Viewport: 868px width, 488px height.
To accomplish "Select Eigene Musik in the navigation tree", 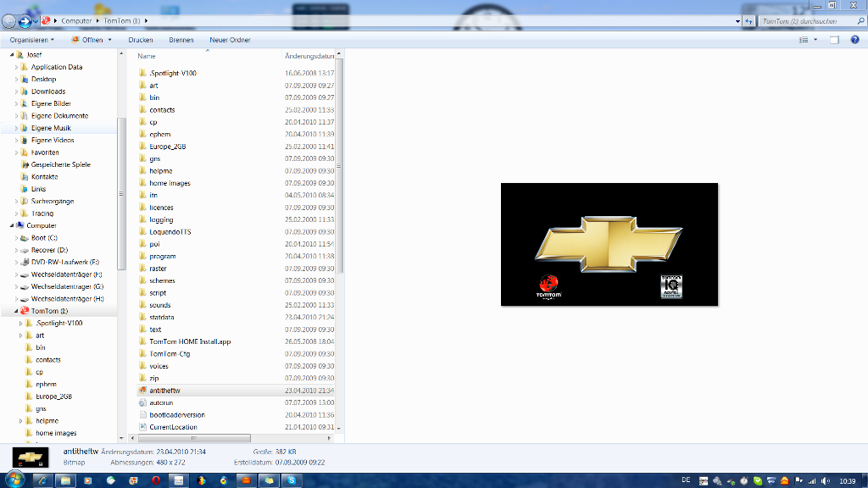I will click(51, 128).
